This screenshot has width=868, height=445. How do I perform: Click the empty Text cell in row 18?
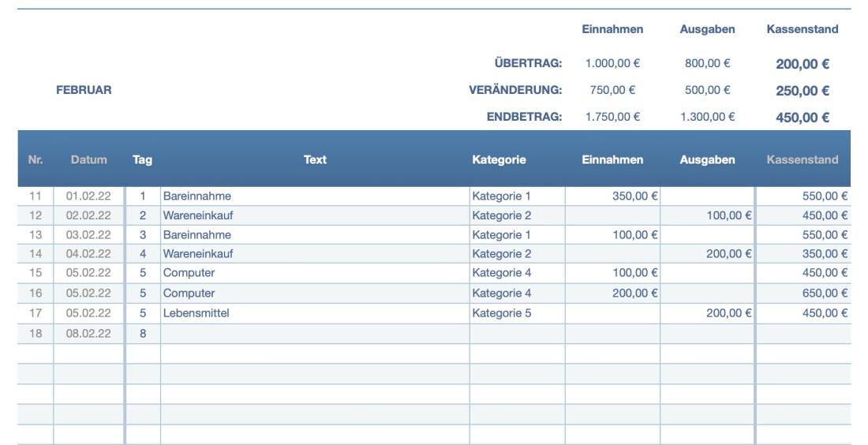tap(314, 334)
